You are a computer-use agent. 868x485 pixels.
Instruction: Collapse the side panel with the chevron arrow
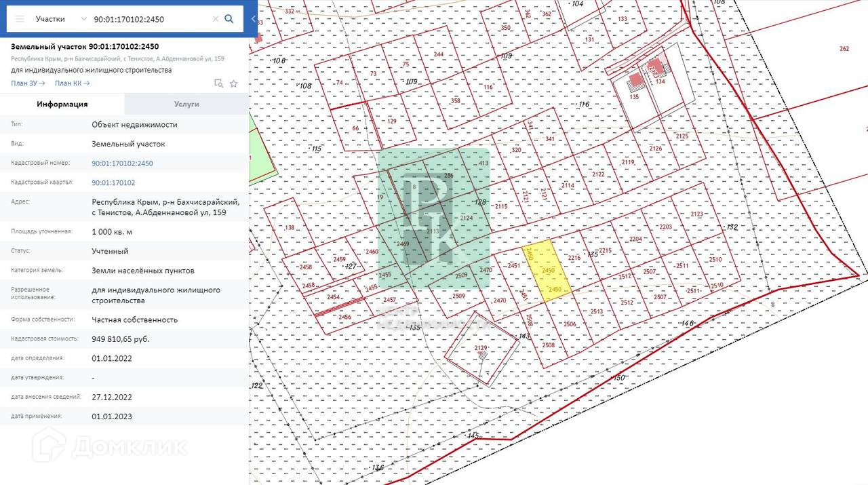point(253,19)
